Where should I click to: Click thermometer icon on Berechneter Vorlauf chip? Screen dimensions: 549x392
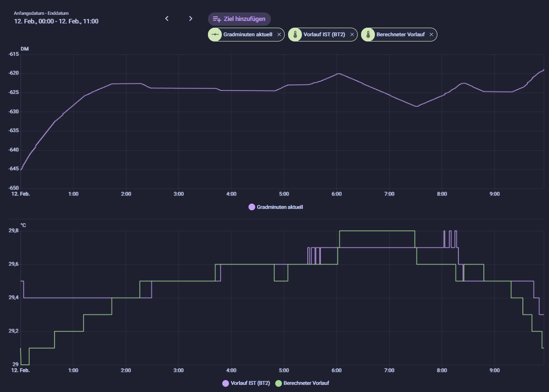point(368,35)
